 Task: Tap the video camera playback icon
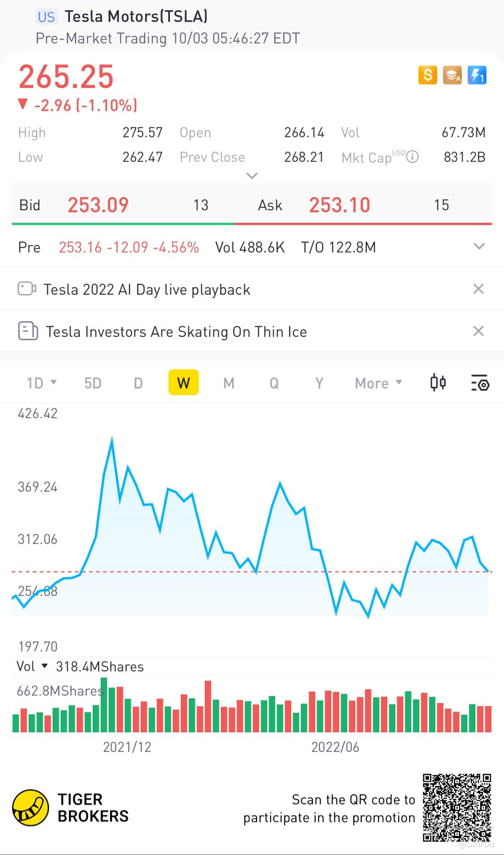pos(27,289)
